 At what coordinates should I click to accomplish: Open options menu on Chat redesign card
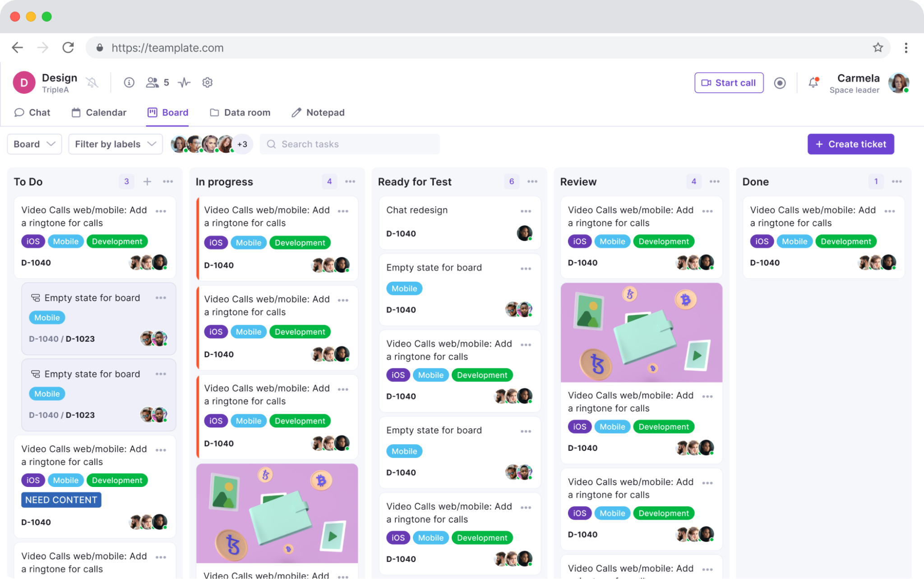click(526, 211)
